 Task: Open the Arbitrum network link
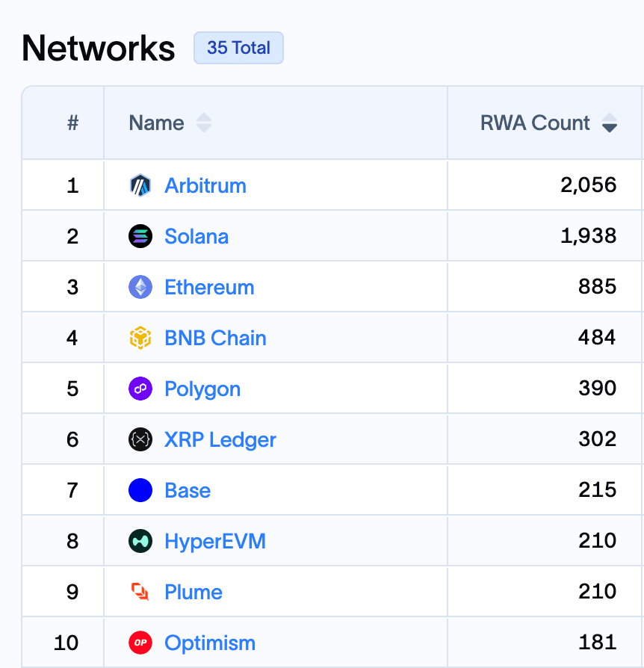point(205,186)
